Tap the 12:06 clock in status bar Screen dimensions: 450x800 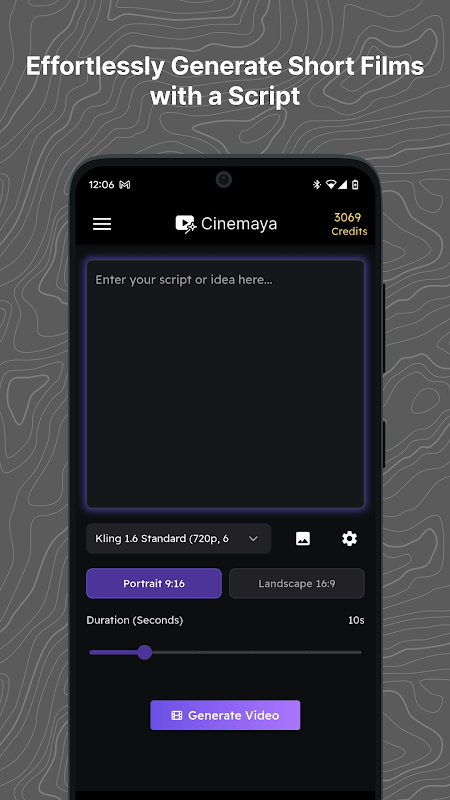[x=102, y=185]
